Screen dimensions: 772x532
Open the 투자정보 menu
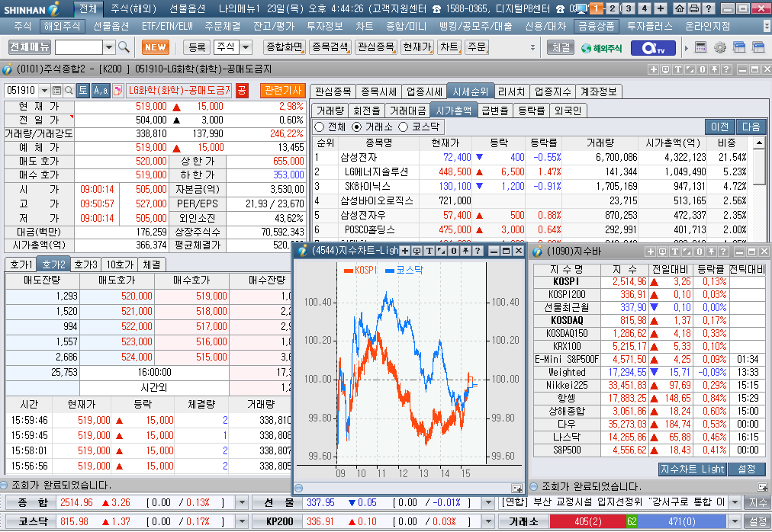pyautogui.click(x=325, y=26)
